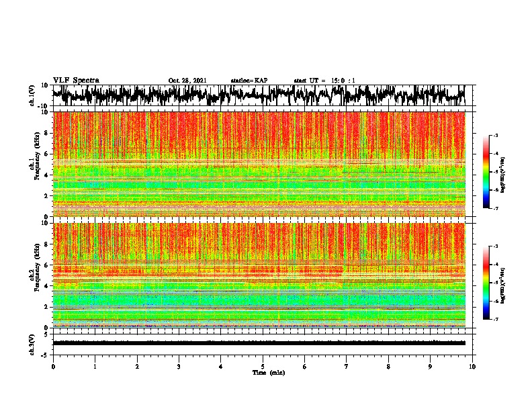Click the "Time (min)" x-axis label
This screenshot has height=411, width=532.
(x=269, y=373)
